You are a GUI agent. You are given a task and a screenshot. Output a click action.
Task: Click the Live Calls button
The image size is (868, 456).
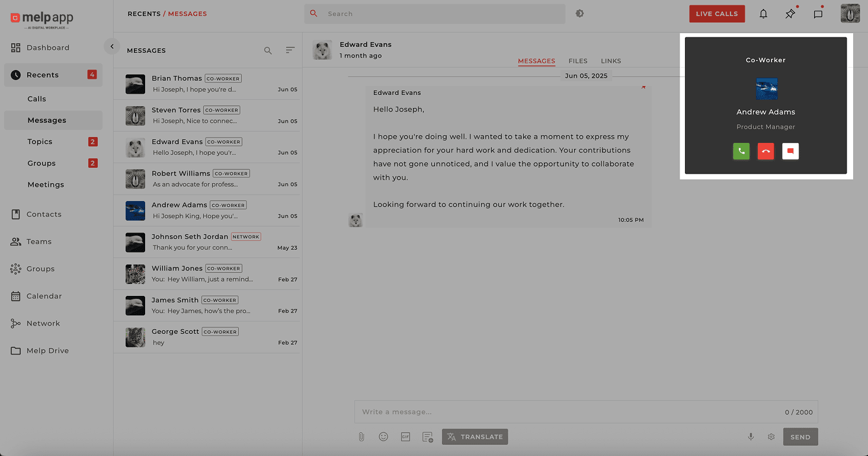coord(716,14)
